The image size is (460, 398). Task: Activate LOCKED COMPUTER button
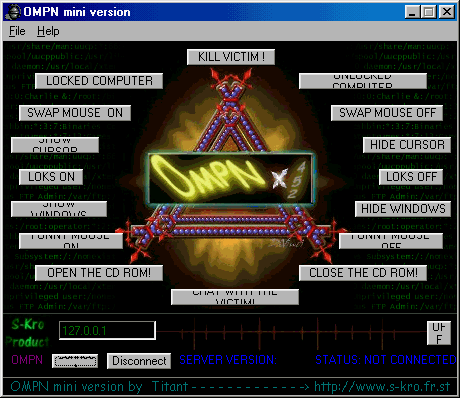[x=99, y=81]
